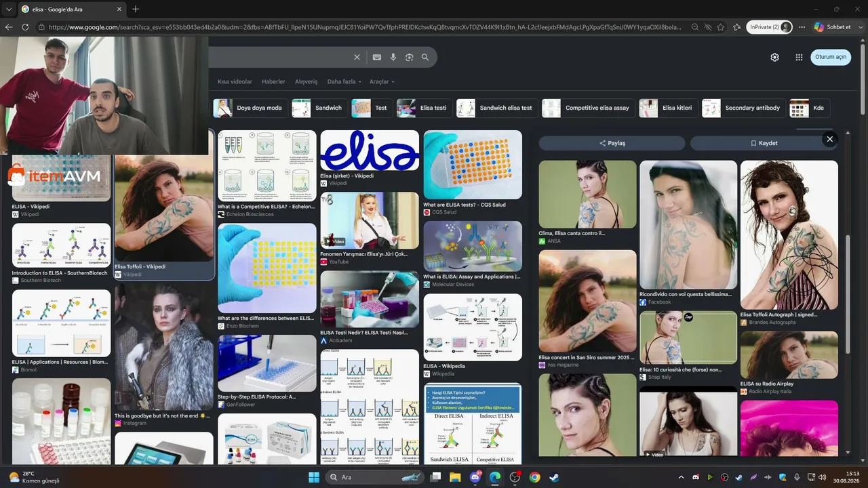
Task: Open a new browser tab
Action: coord(136,9)
